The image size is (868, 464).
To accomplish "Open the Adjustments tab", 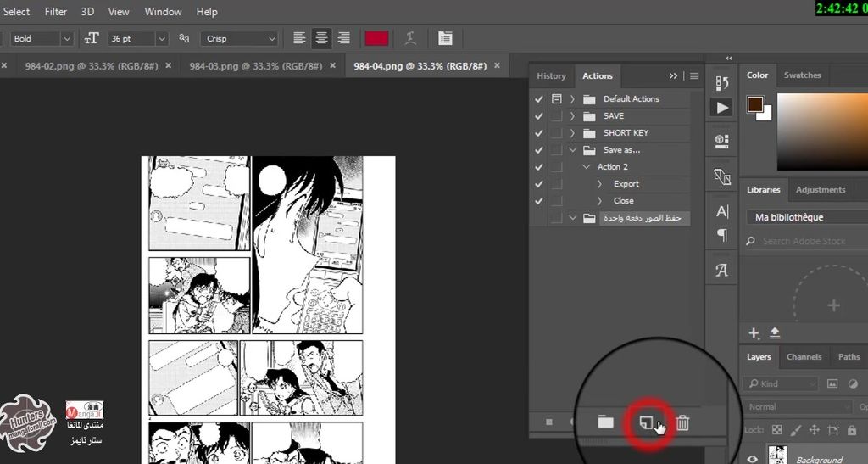I will click(821, 189).
